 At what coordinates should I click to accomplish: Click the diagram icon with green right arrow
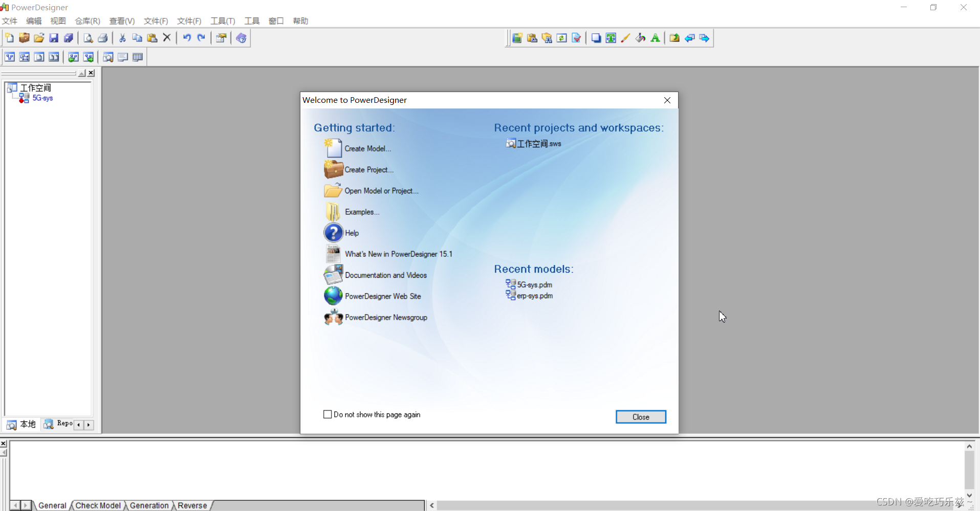[x=89, y=57]
